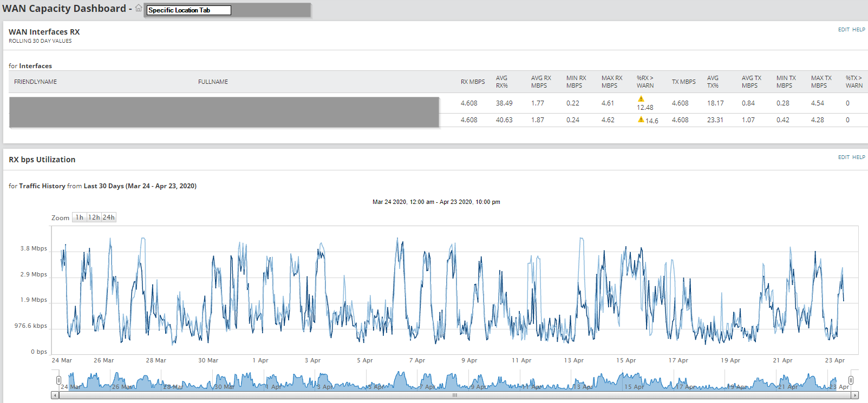This screenshot has height=403, width=868.
Task: Click the right range handle of the navigator
Action: [x=851, y=380]
